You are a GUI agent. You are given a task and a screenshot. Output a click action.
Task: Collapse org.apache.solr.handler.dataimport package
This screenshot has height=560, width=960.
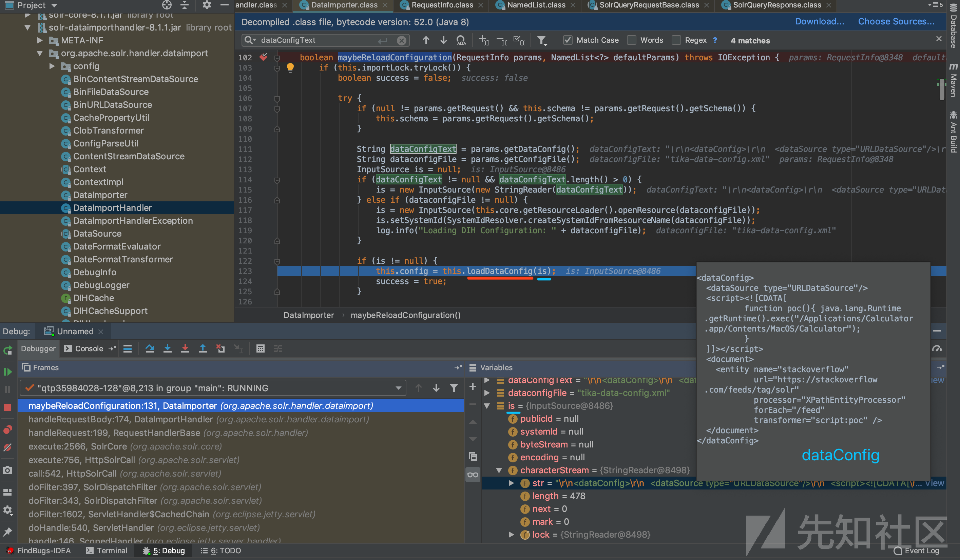click(x=40, y=53)
